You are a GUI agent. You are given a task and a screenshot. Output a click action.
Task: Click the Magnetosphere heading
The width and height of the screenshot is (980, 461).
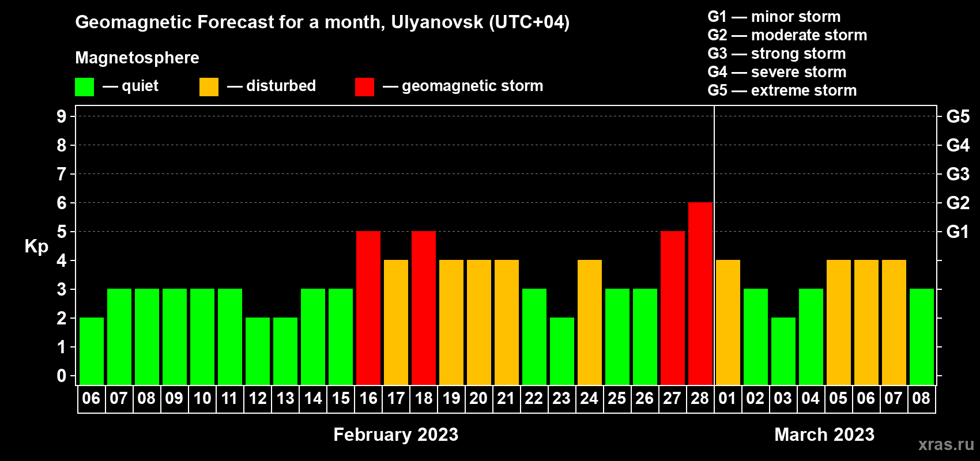(x=137, y=58)
